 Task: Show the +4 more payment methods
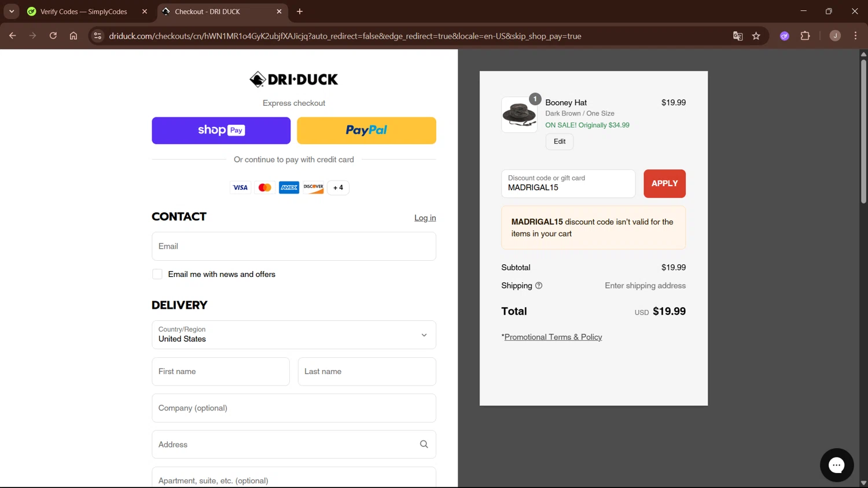point(338,187)
